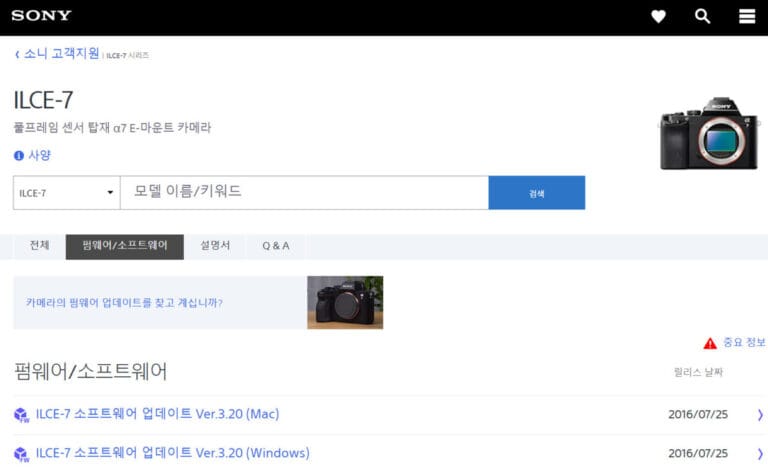This screenshot has height=471, width=768.
Task: Click firmware icon for Ver.3.20 (Mac)
Action: tap(22, 415)
